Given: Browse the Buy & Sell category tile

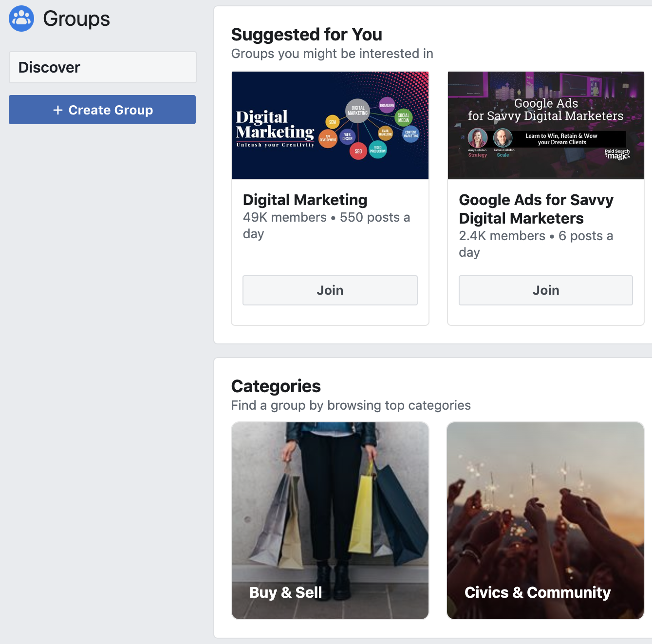Looking at the screenshot, I should (330, 520).
